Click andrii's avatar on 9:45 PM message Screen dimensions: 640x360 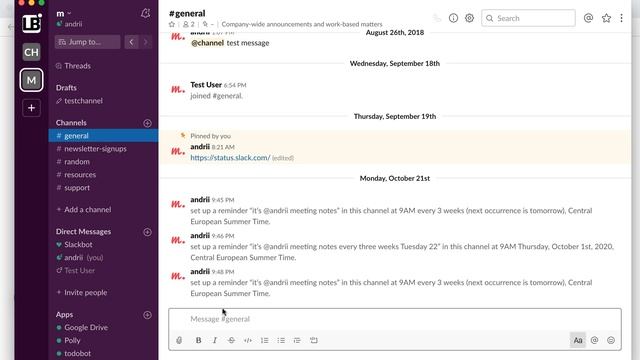[178, 204]
